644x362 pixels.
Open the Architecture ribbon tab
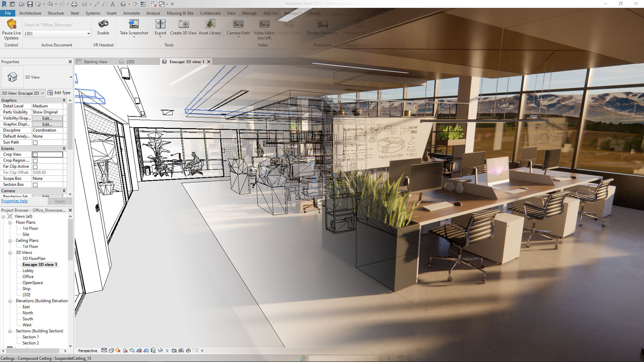coord(30,13)
